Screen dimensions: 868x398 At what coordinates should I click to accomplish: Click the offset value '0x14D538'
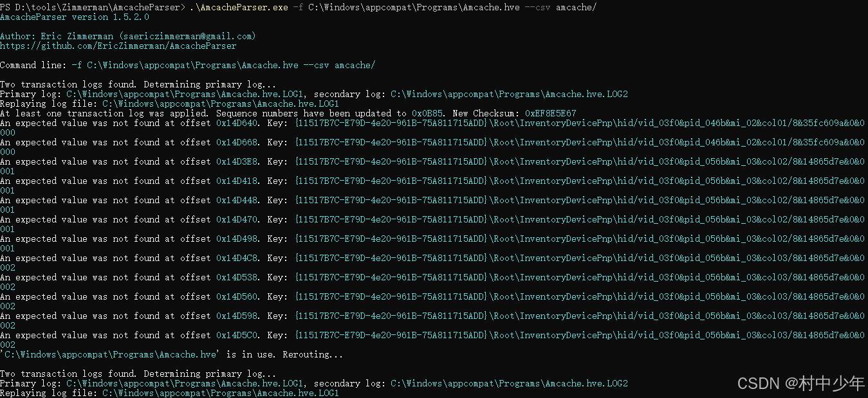(x=237, y=278)
